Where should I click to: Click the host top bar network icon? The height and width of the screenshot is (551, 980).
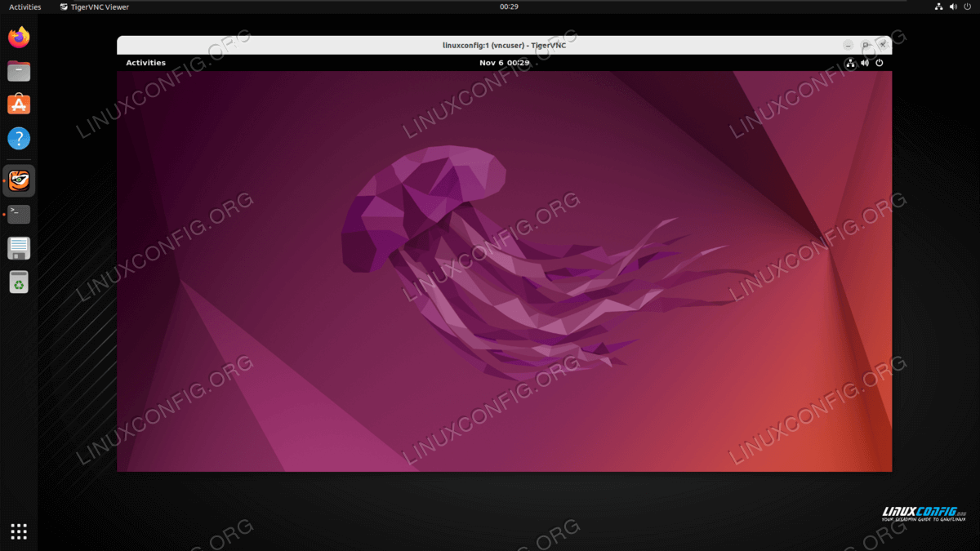[x=939, y=7]
